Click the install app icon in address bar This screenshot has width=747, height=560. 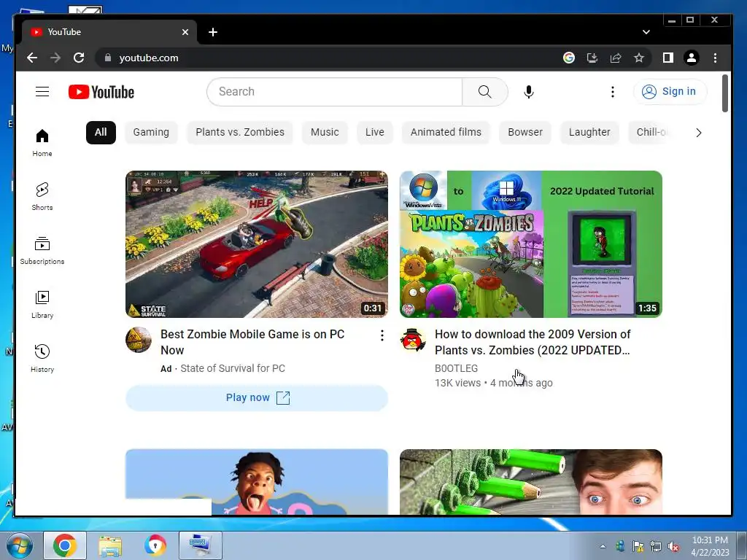592,58
